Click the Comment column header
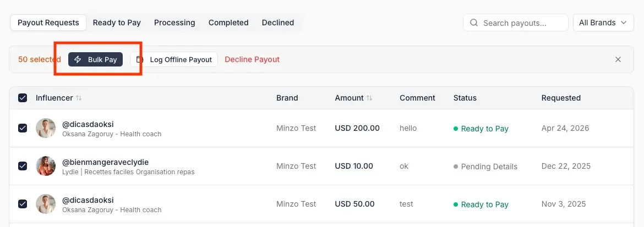This screenshot has height=227, width=644. (417, 98)
